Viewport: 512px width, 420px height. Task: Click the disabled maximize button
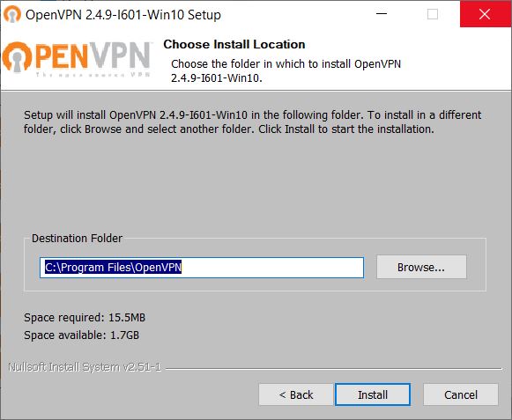point(433,14)
